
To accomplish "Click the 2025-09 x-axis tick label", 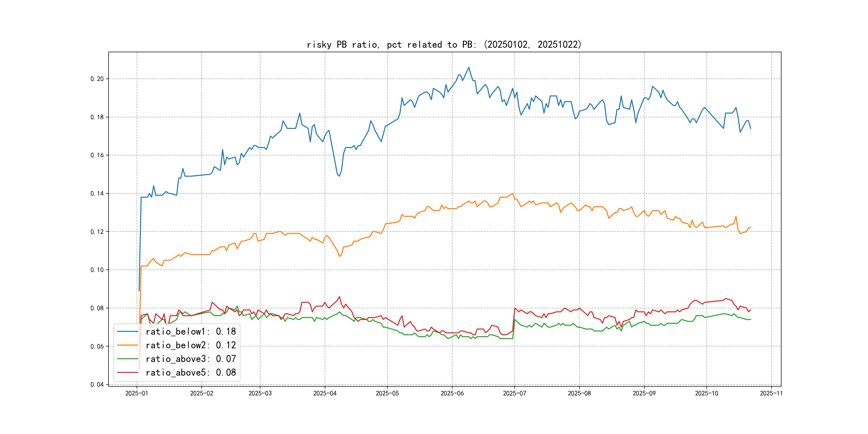I will tap(644, 393).
